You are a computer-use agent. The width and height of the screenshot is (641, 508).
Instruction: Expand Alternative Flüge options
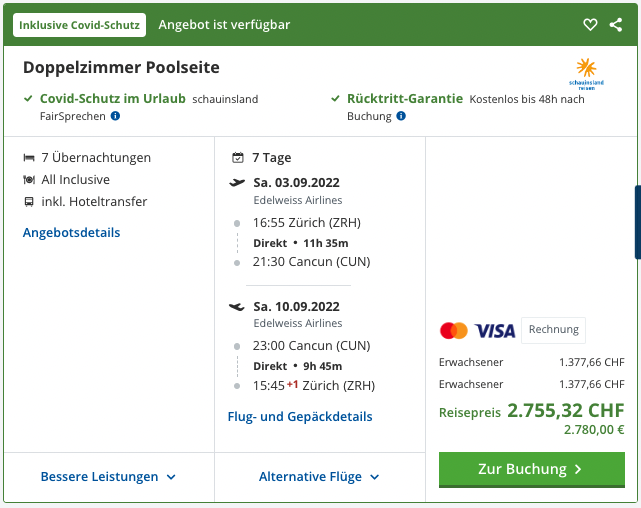(x=319, y=477)
